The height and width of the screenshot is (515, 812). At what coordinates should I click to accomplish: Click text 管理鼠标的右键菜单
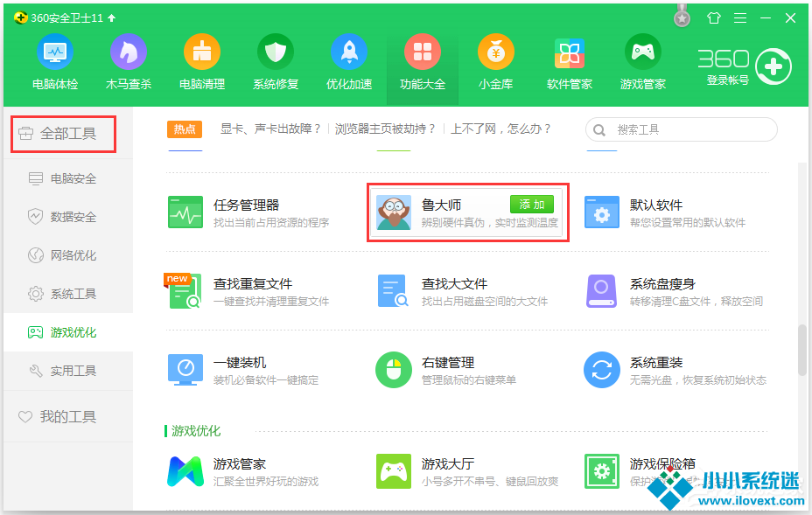(469, 380)
